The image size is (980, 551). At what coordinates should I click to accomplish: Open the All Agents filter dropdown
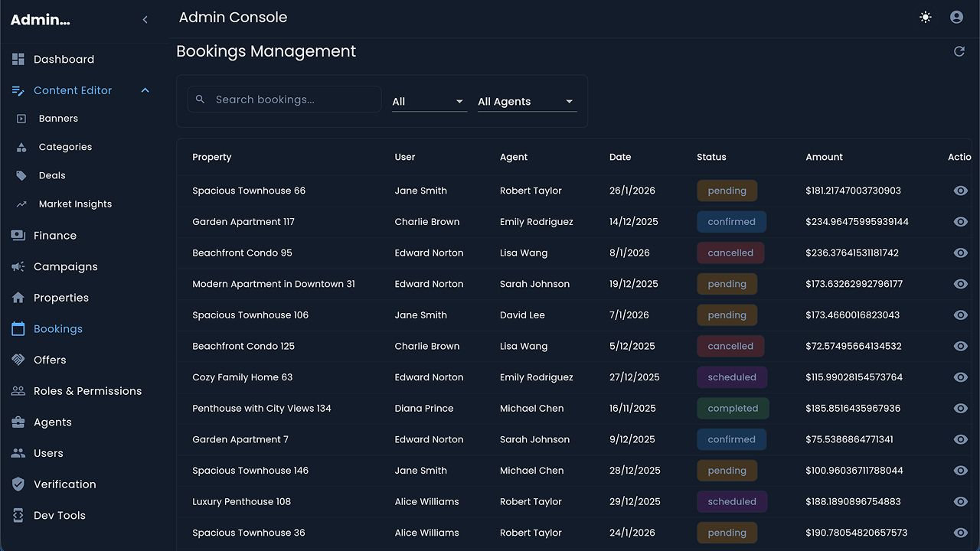coord(527,101)
